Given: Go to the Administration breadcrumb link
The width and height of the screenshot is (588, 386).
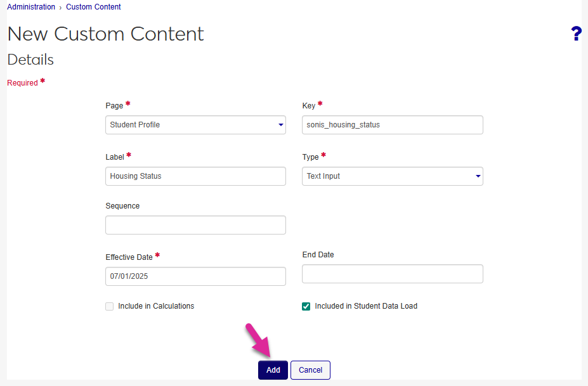Looking at the screenshot, I should 31,7.
